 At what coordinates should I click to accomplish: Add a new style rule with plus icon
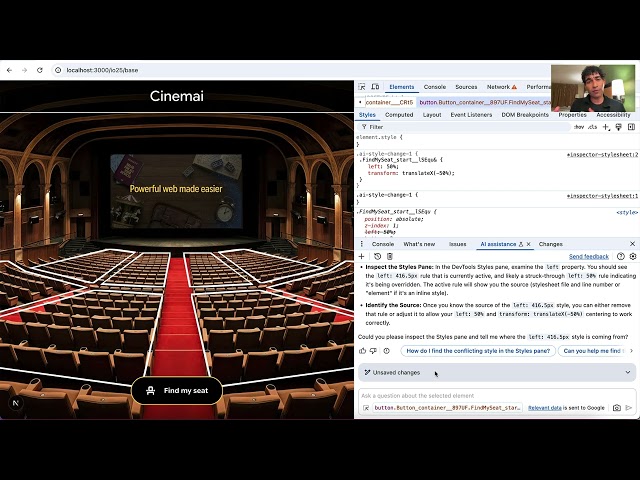(606, 127)
